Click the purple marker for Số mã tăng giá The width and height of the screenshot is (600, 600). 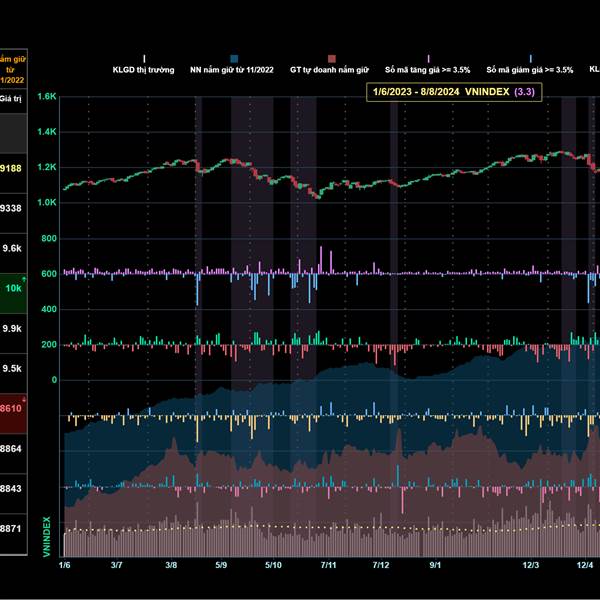pos(428,59)
